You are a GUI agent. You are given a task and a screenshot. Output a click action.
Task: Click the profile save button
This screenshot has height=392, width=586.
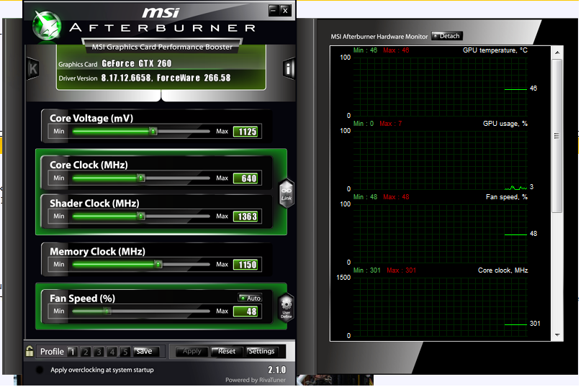(147, 352)
